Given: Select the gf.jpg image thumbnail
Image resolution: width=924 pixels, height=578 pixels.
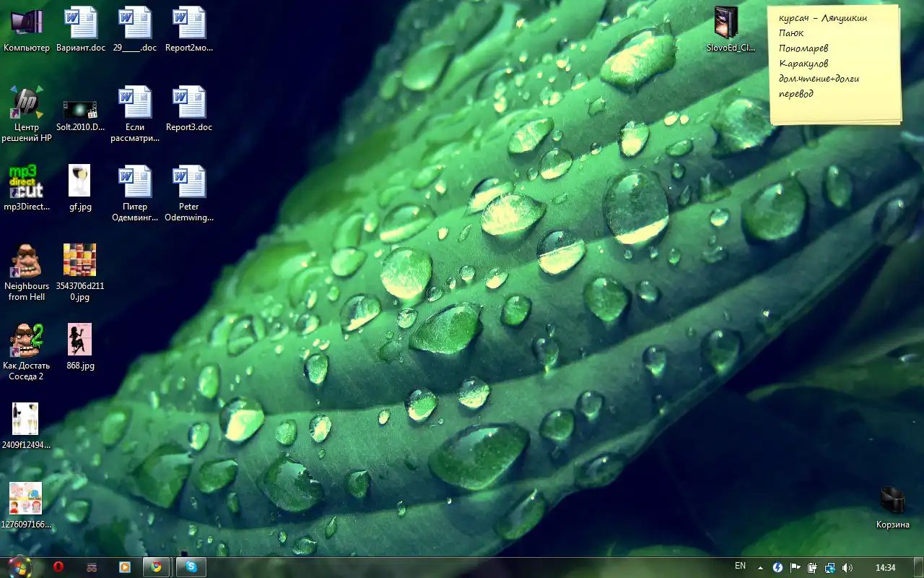Looking at the screenshot, I should click(79, 188).
